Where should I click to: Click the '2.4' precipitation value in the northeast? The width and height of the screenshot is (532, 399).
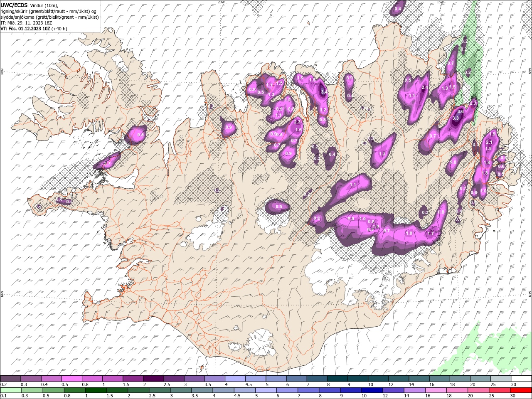424,88
